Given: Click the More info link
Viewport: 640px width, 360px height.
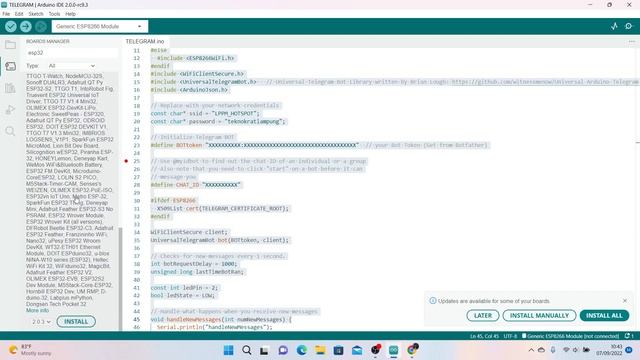Looking at the screenshot, I should (x=37, y=311).
